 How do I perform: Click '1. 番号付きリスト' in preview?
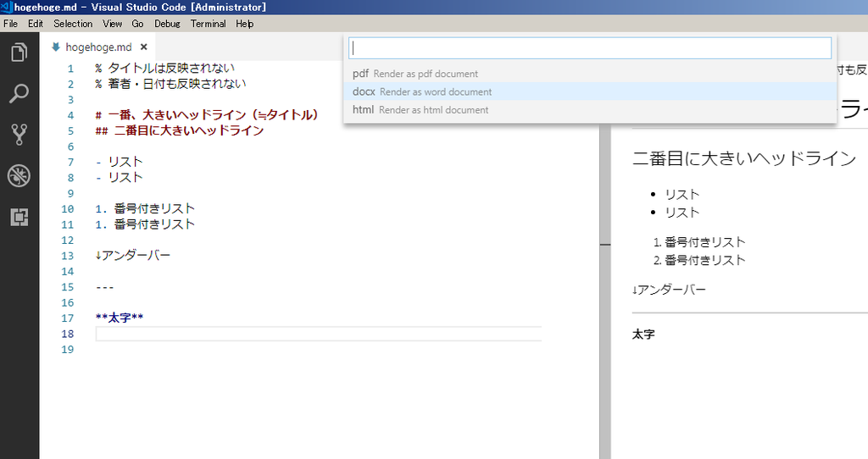tap(699, 242)
